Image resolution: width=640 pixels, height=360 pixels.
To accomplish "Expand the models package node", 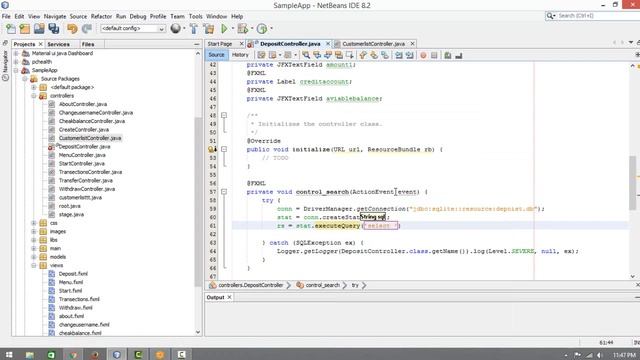I will 34,257.
